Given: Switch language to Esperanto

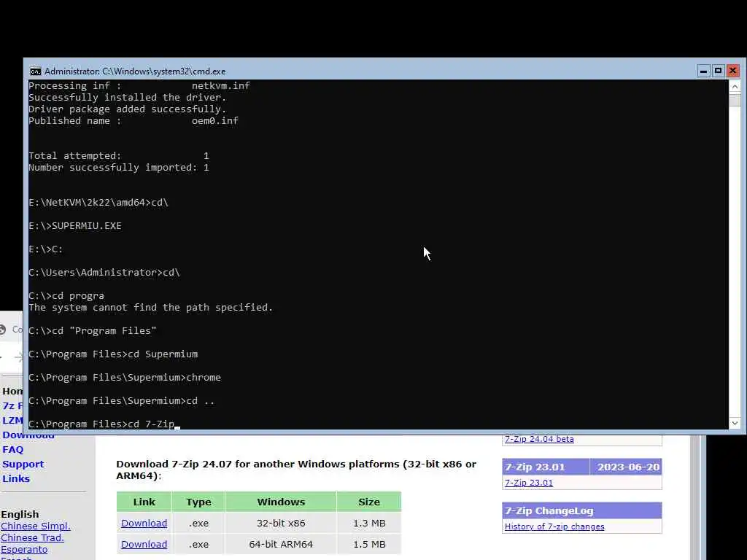Looking at the screenshot, I should pos(24,550).
